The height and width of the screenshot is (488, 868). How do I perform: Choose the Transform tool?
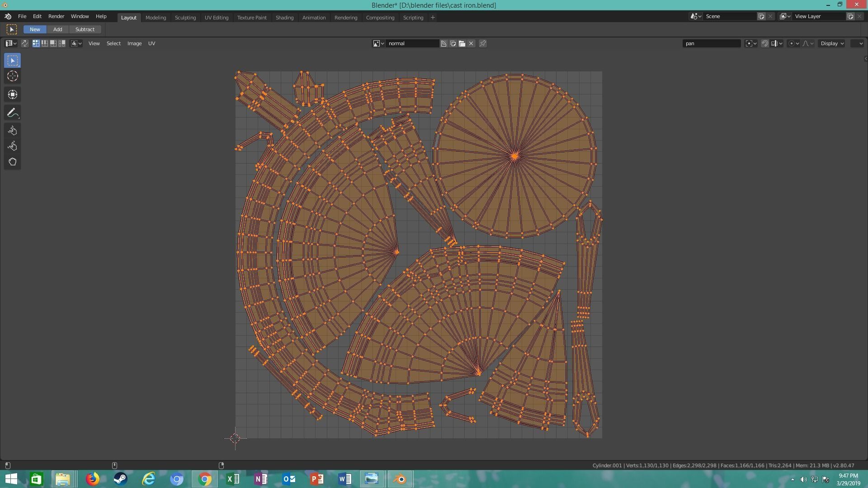[x=12, y=94]
